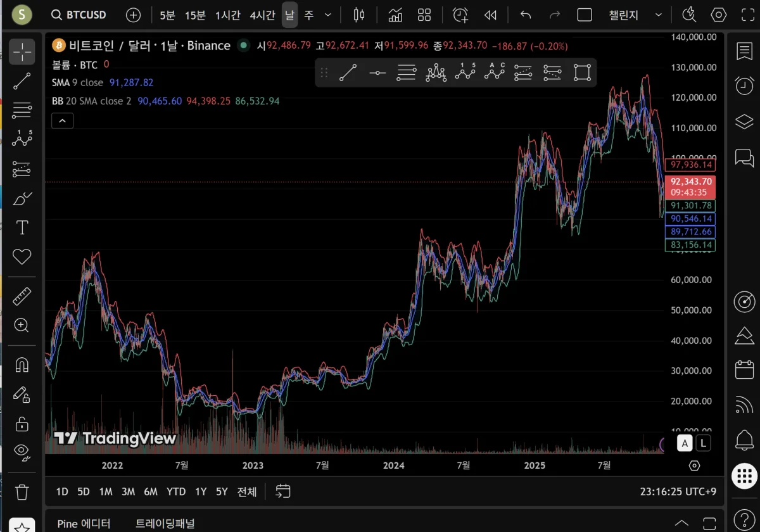The width and height of the screenshot is (760, 532).
Task: Collapse the indicator legend chevron
Action: (63, 120)
